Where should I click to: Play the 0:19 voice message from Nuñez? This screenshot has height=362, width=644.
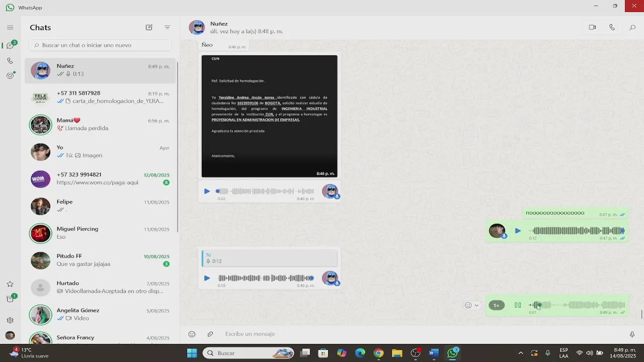207,278
